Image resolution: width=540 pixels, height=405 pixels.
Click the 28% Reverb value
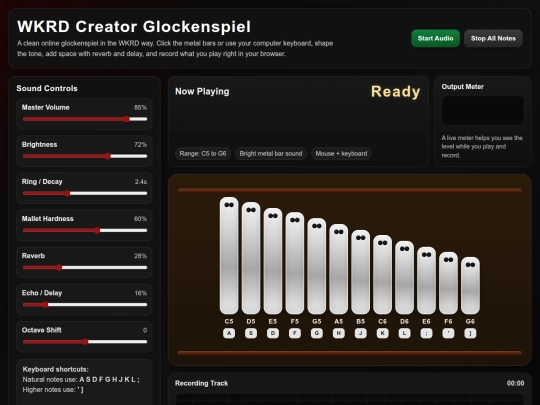(141, 256)
